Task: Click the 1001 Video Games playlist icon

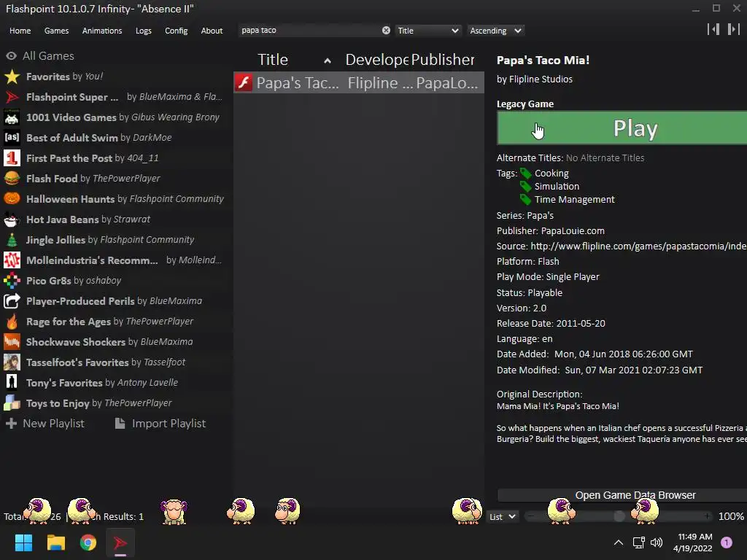Action: click(x=12, y=117)
